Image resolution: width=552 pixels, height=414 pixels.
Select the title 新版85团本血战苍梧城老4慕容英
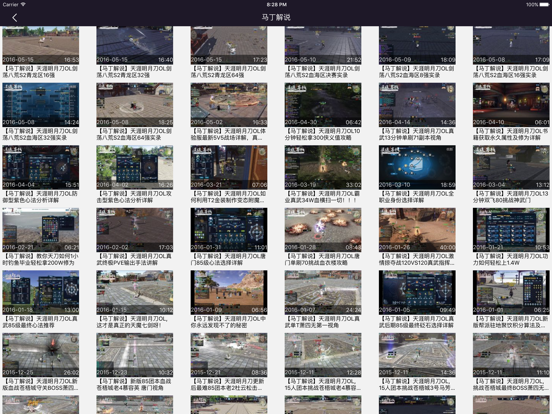point(135,384)
